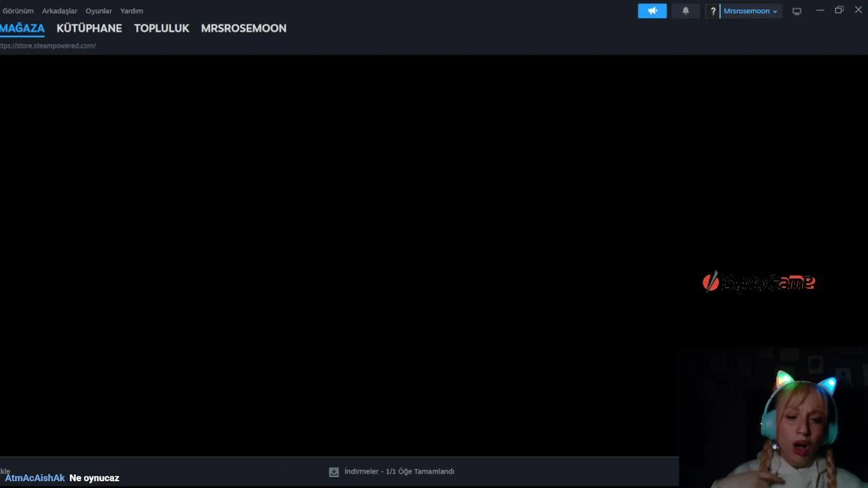Open the MRSROSEMOON profile tab
The height and width of the screenshot is (488, 868).
243,28
